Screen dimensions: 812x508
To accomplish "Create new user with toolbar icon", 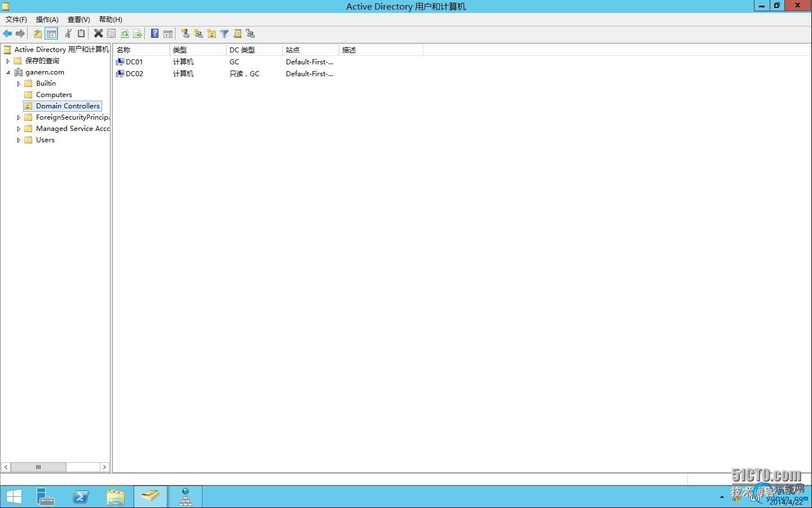I will (185, 34).
